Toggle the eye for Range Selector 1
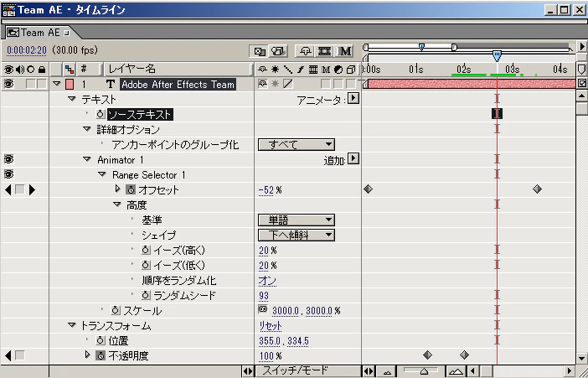 click(x=8, y=174)
